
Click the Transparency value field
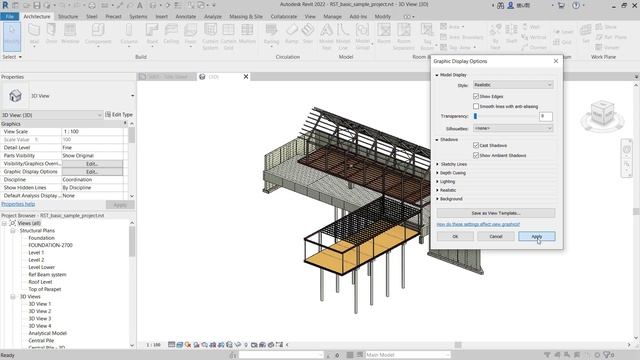pyautogui.click(x=546, y=116)
